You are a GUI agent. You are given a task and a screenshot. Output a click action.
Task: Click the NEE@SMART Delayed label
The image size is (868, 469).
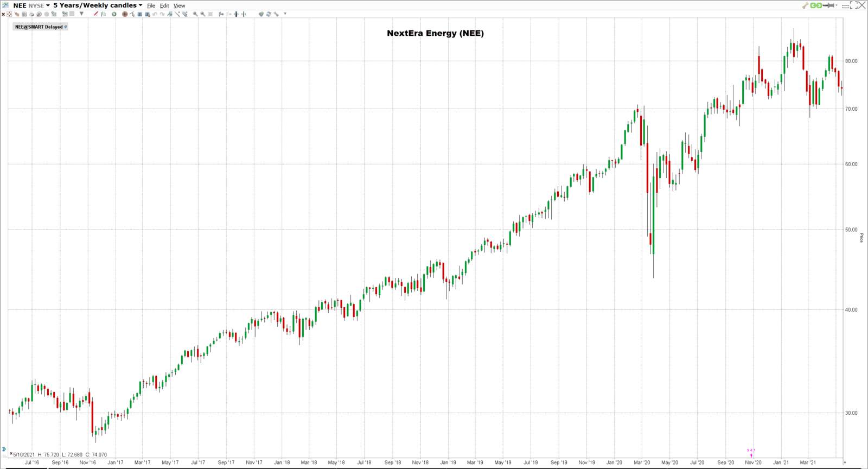click(x=39, y=27)
